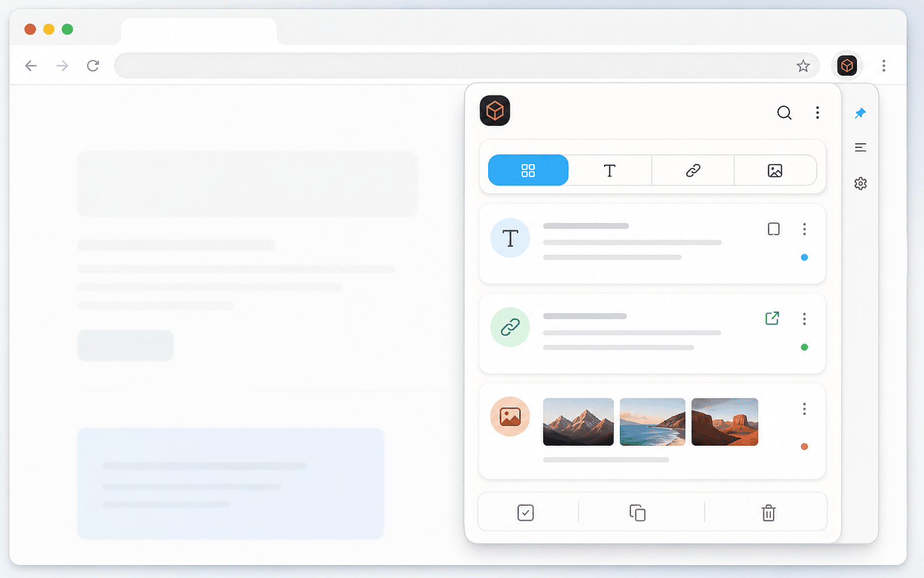Click the round T icon on the text card
Viewport: 924px width, 578px height.
[510, 238]
